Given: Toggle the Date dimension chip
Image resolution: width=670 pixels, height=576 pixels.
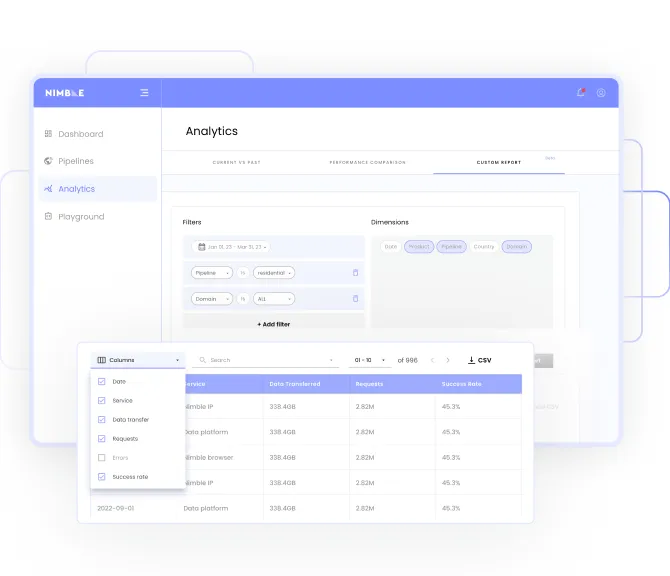Looking at the screenshot, I should point(391,247).
